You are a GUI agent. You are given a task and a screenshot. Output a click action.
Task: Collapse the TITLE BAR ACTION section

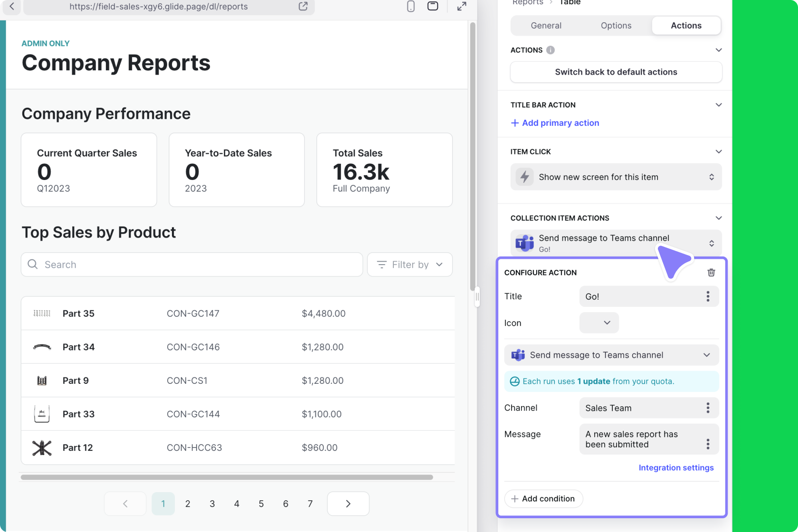click(719, 104)
